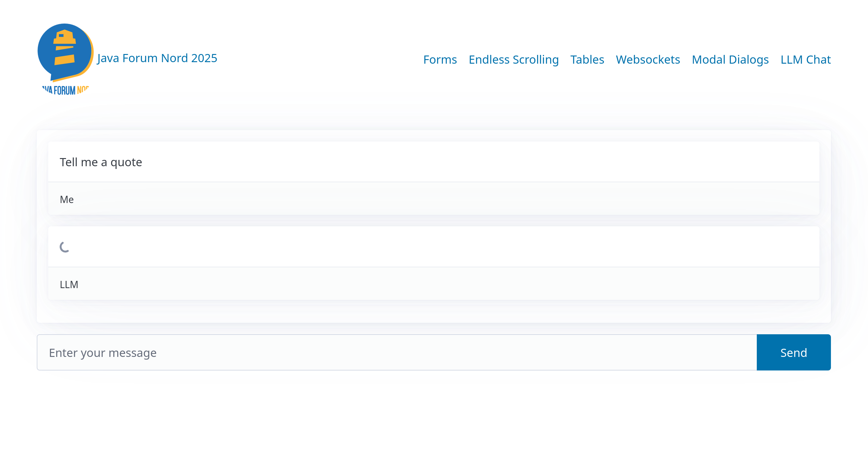Click the JAVA FORUM NORD text under the logo
Screen dimensions: 868x464
coord(65,90)
